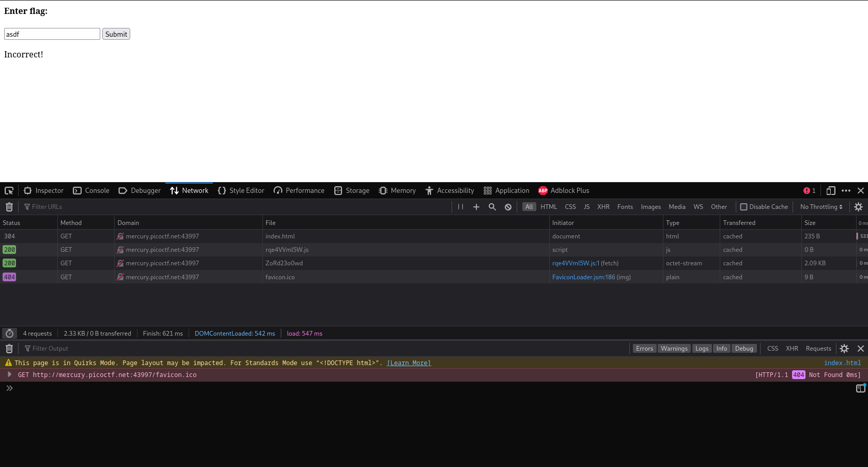Open FaviconLoader.jsm:186 initiator link
The height and width of the screenshot is (467, 868).
[583, 277]
